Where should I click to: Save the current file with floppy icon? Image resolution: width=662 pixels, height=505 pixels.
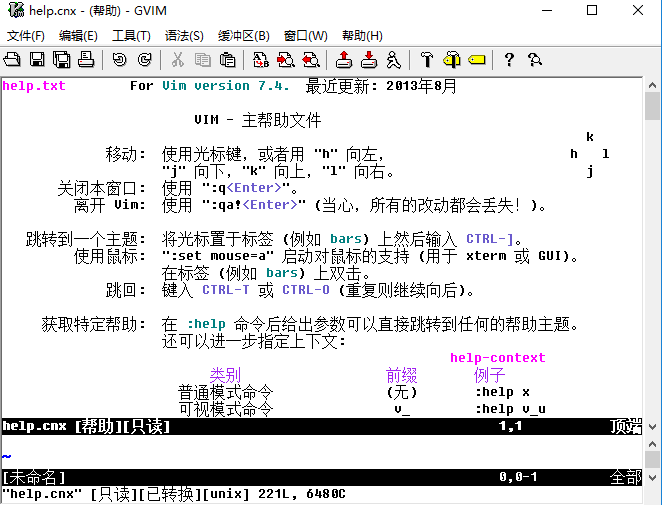pyautogui.click(x=37, y=60)
